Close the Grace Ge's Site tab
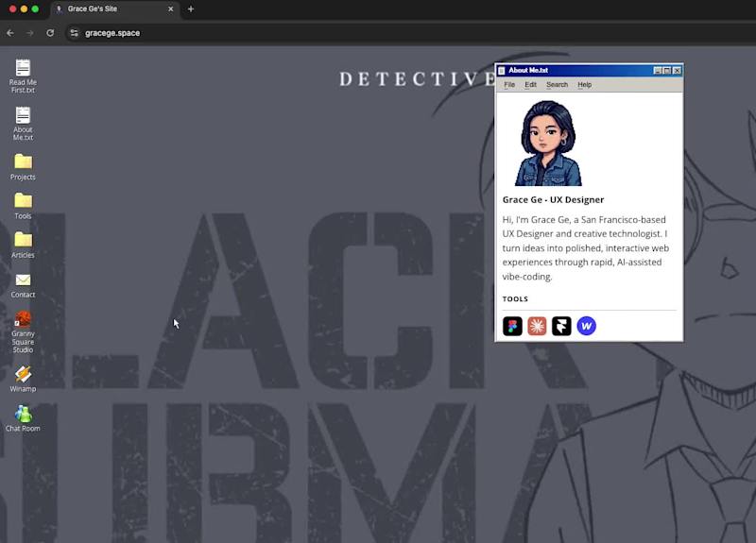The height and width of the screenshot is (543, 756). tap(171, 8)
